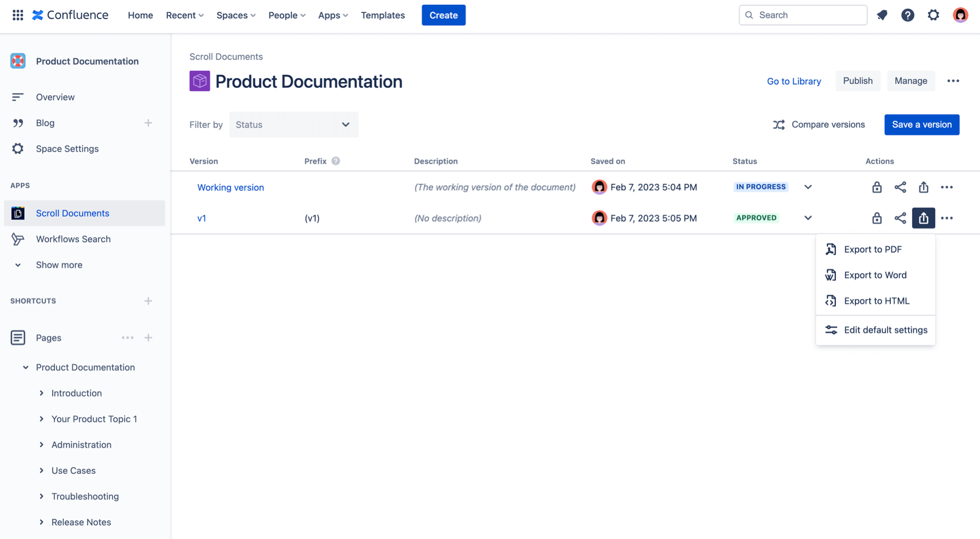The width and height of the screenshot is (980, 539).
Task: Click the lock icon for Working version
Action: (x=876, y=187)
